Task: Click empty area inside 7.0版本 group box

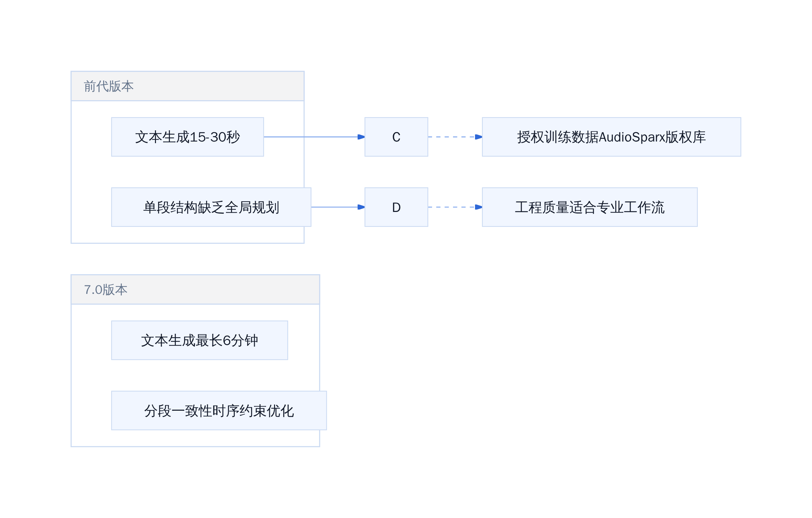Action: [195, 375]
